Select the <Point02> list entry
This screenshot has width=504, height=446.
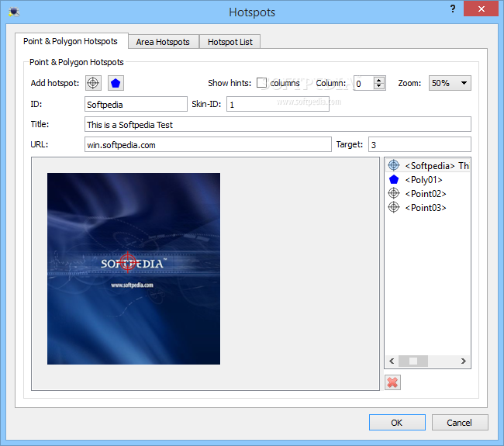[428, 193]
